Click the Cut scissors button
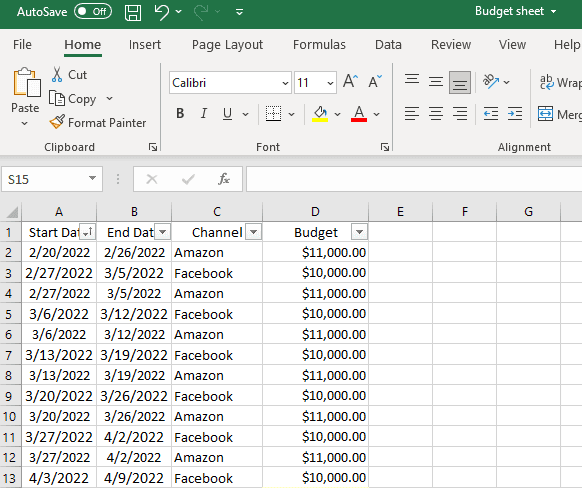The height and width of the screenshot is (488, 582). pos(69,75)
